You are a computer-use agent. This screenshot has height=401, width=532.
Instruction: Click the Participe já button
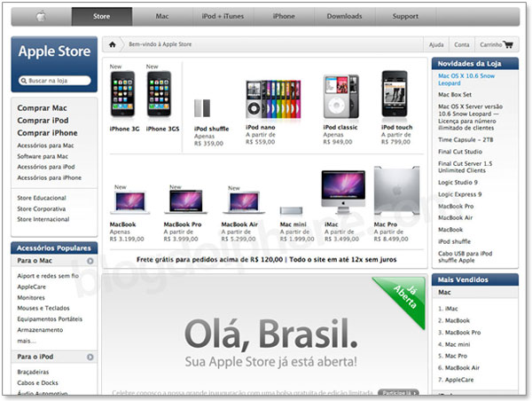398,392
